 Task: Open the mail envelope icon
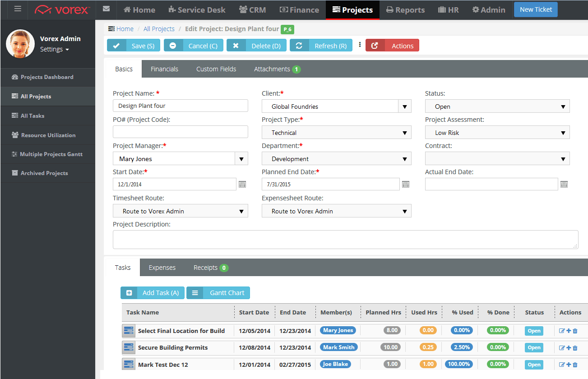106,9
